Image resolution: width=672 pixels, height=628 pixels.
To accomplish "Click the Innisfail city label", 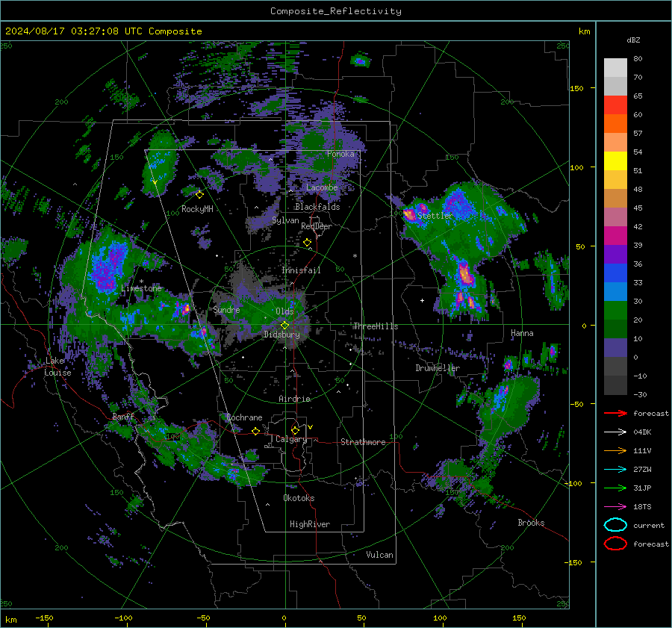I will click(301, 270).
